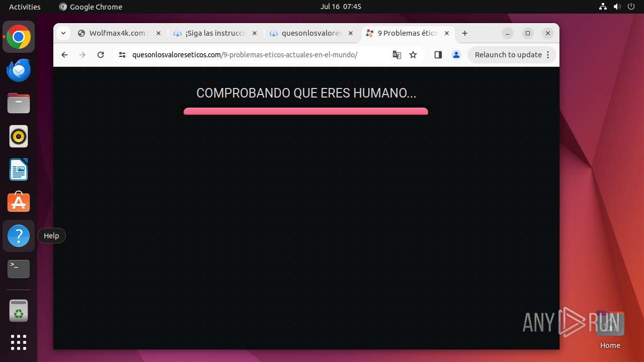644x362 pixels.
Task: Open the volume tray icon
Action: (617, 7)
